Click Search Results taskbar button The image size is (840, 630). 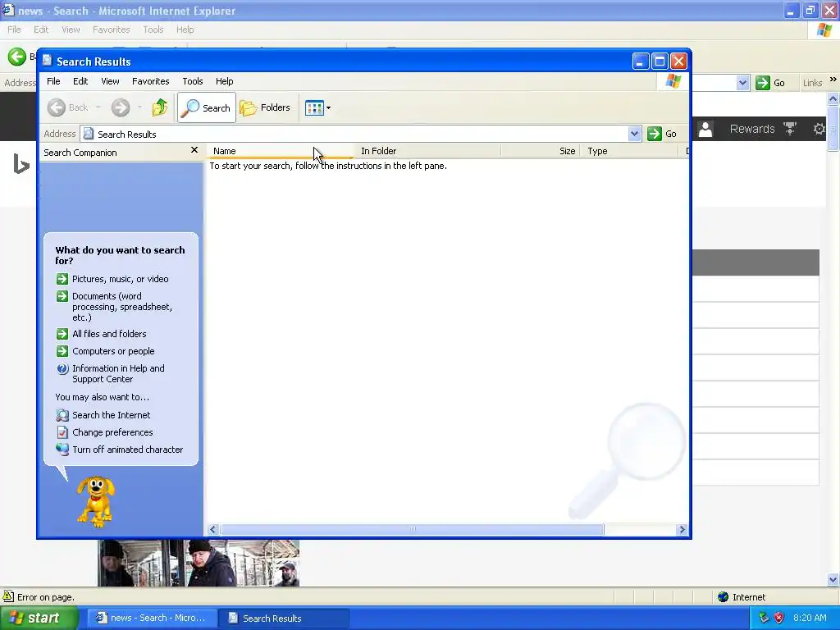pyautogui.click(x=285, y=619)
